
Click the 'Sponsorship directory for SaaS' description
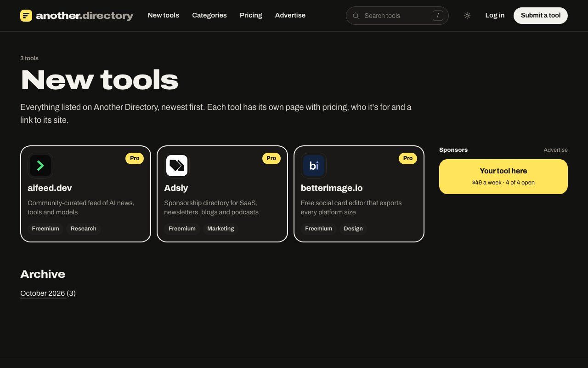point(211,207)
